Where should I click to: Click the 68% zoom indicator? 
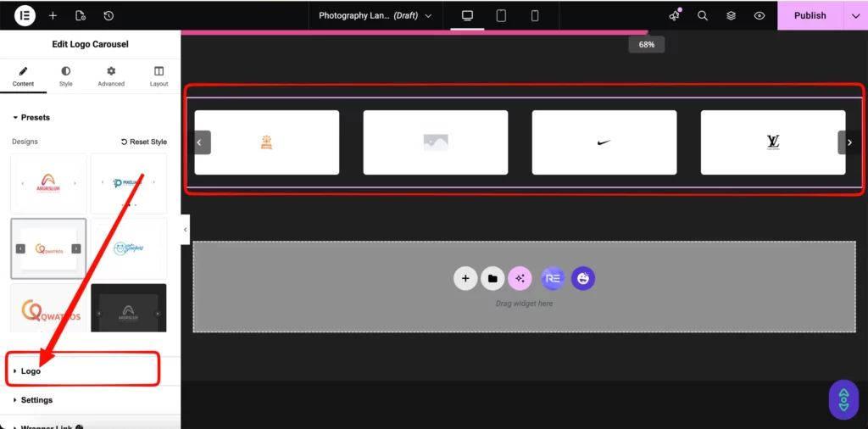(x=647, y=44)
